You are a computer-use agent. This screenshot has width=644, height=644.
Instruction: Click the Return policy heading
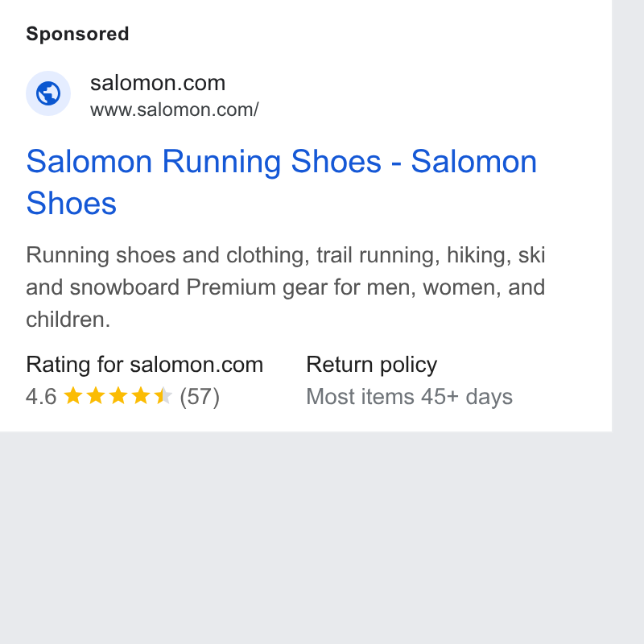[372, 365]
